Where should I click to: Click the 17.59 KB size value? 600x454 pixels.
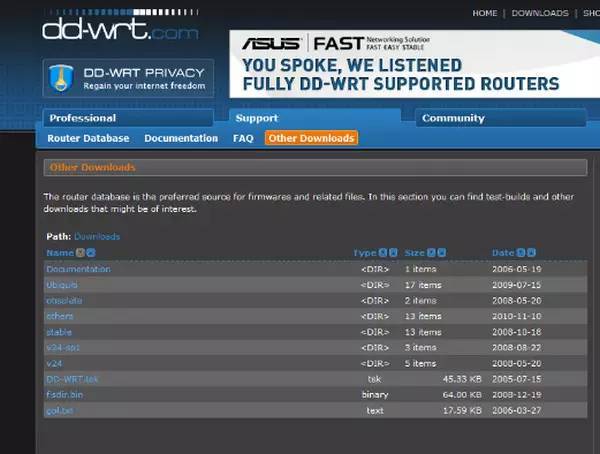[462, 410]
